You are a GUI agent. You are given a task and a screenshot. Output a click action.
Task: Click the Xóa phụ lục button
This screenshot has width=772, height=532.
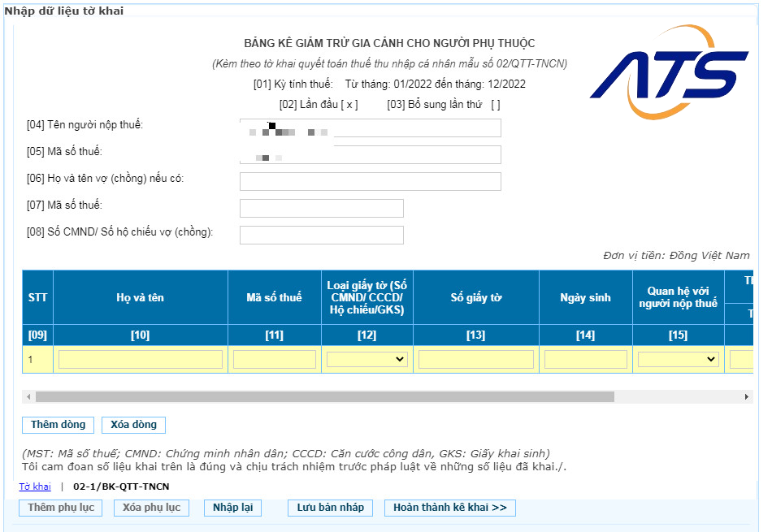150,508
